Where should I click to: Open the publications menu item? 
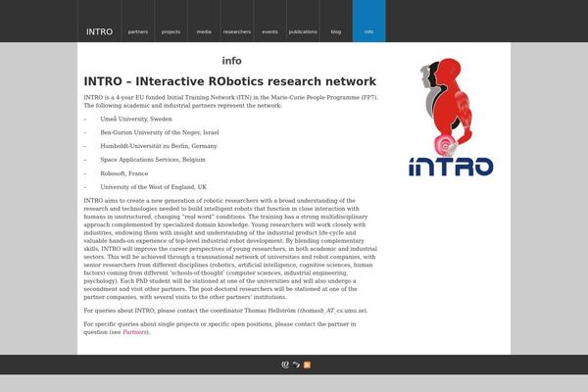pyautogui.click(x=303, y=32)
